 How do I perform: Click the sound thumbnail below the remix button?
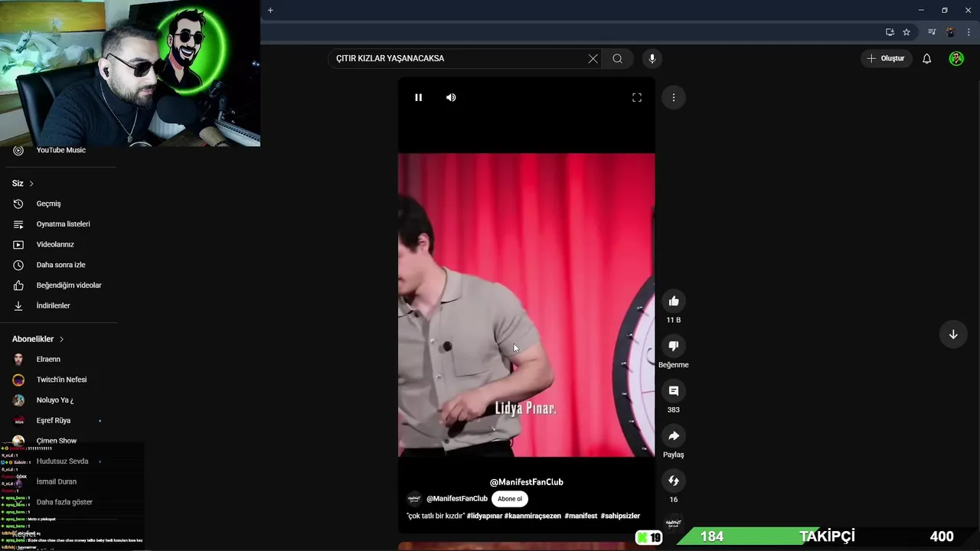tap(674, 523)
